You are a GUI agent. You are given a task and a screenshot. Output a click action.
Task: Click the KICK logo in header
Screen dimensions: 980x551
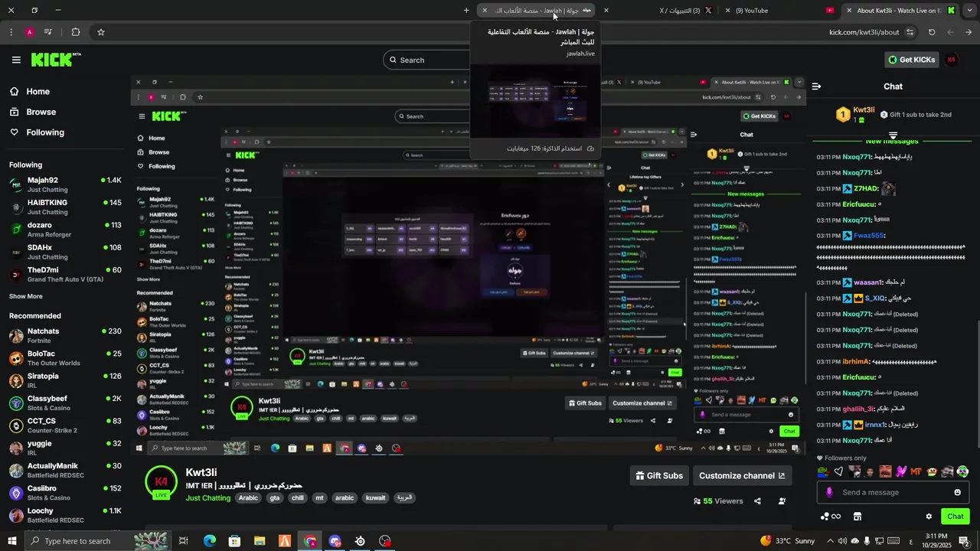(x=56, y=60)
